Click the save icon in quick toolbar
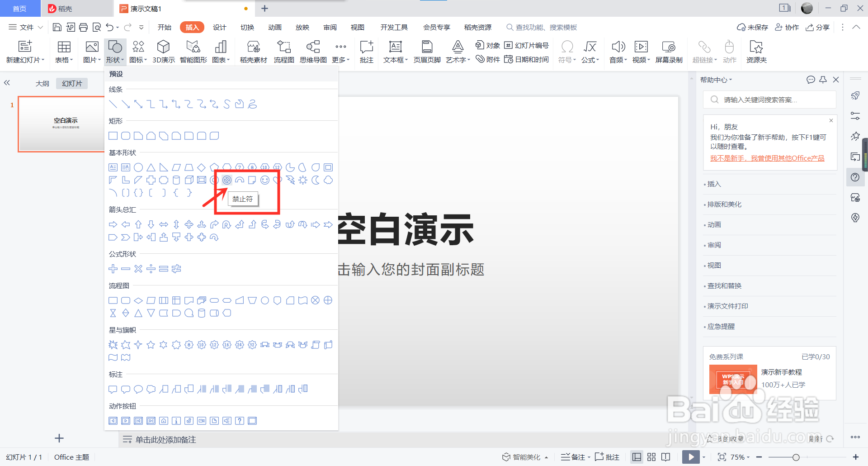 pyautogui.click(x=57, y=27)
